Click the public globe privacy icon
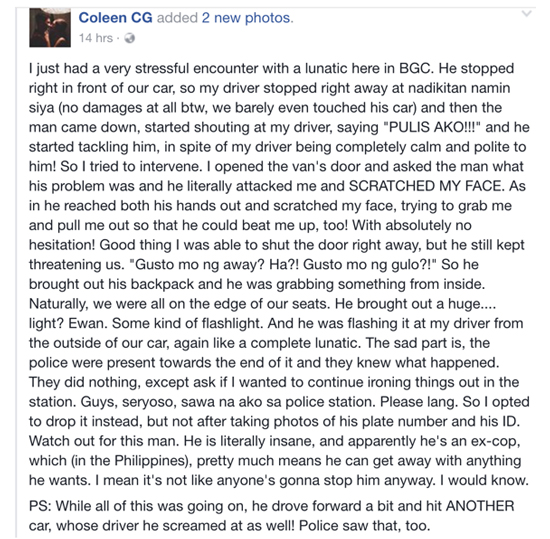The width and height of the screenshot is (550, 539). point(130,38)
